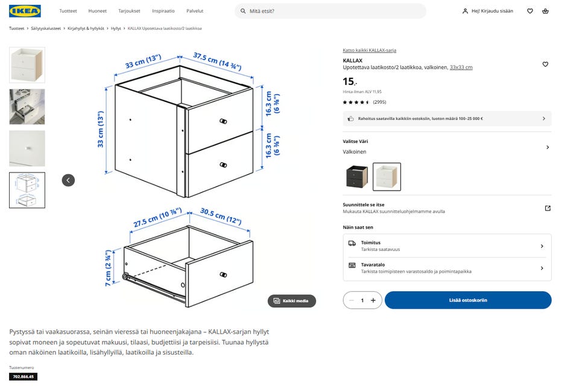Select the black-brown color variant
Viewport: 579px width, 392px height.
pos(356,177)
